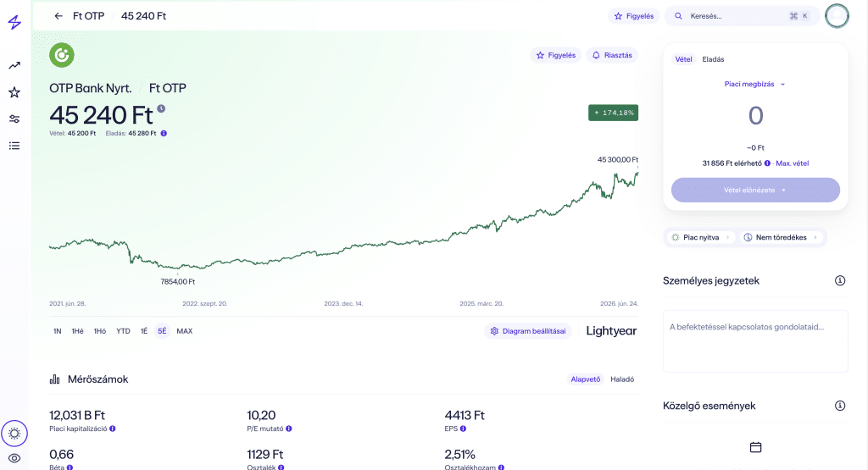Click the calendar icon under Közelgő események
Screen dimensions: 868x470
755,447
